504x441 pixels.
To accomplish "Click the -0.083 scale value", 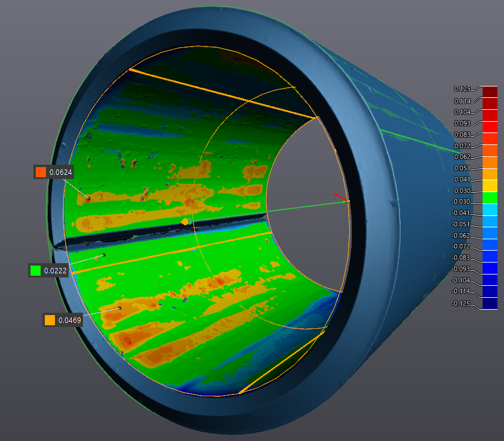I will (461, 258).
